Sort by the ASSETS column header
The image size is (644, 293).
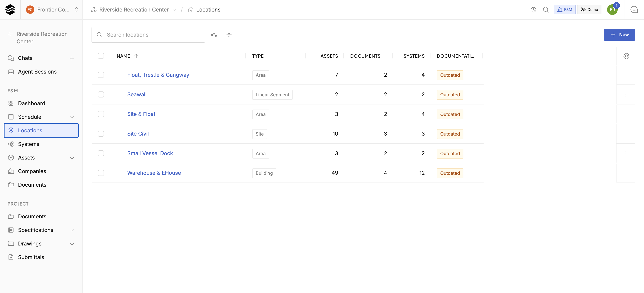click(329, 56)
